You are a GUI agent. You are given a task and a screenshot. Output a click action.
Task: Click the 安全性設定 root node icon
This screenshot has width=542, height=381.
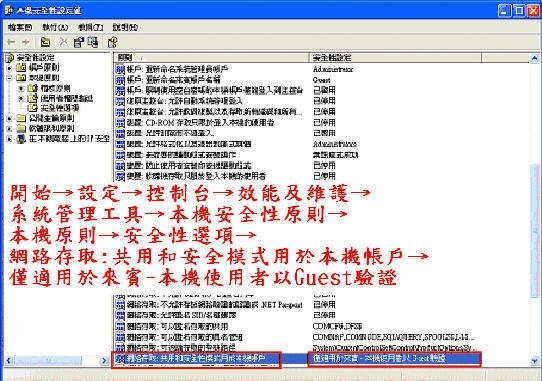10,58
